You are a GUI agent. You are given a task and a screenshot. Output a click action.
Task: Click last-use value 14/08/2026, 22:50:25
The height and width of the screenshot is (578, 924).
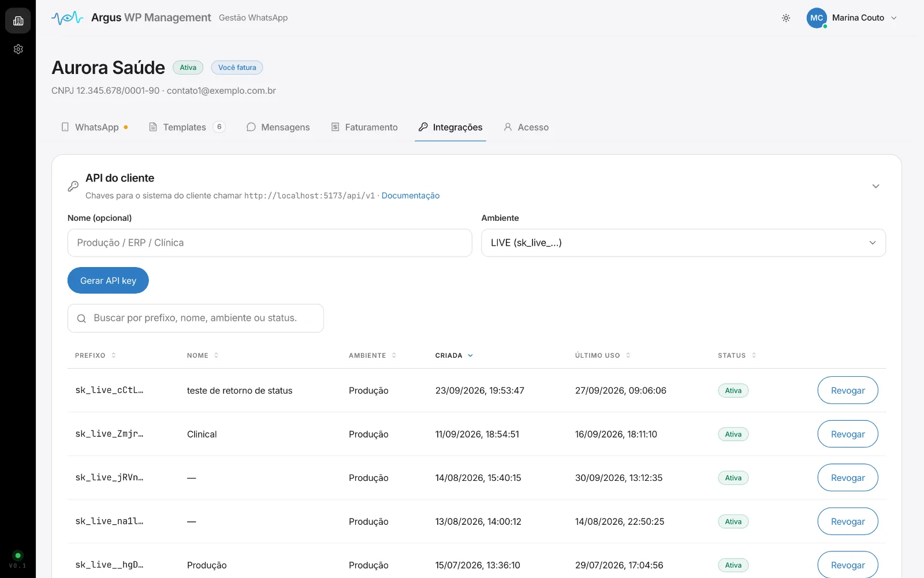coord(620,521)
